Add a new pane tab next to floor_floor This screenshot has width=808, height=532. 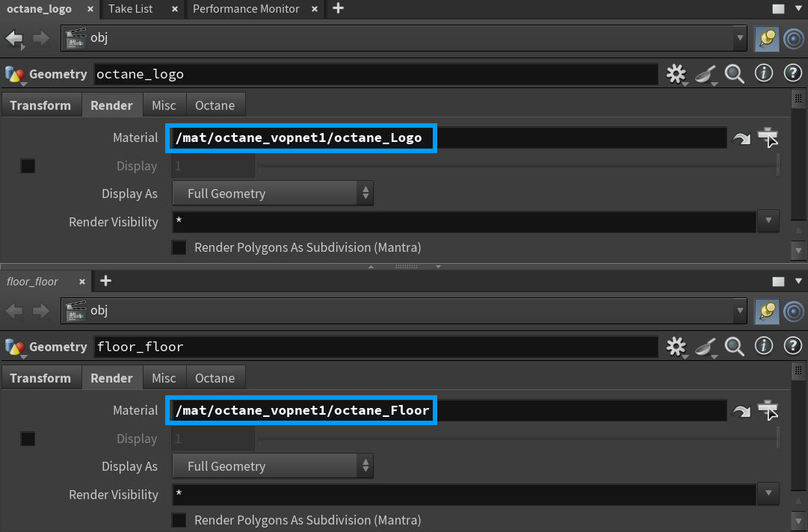pyautogui.click(x=106, y=281)
